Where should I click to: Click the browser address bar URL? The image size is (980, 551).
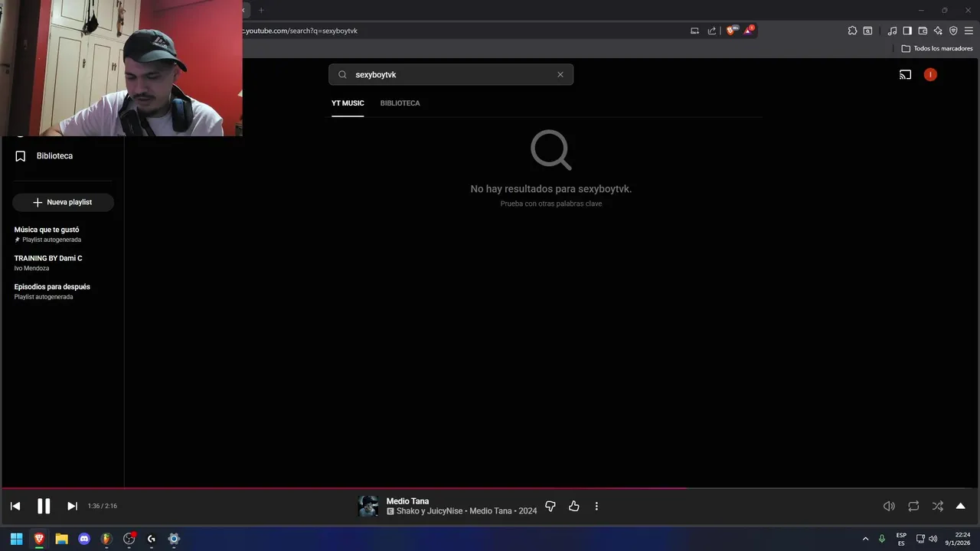[x=301, y=31]
